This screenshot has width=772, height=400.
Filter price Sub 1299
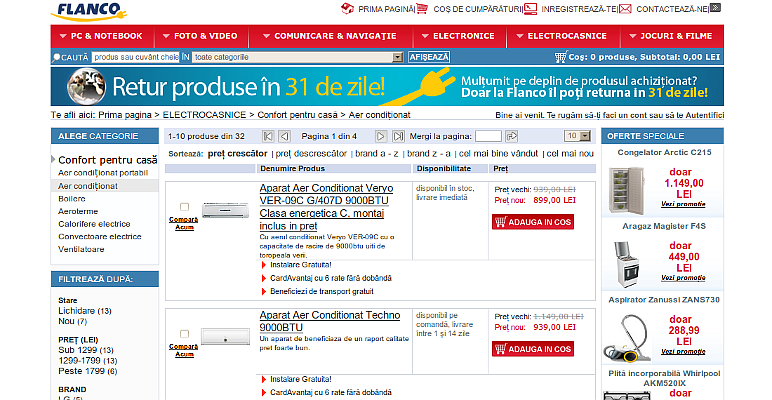click(x=86, y=350)
